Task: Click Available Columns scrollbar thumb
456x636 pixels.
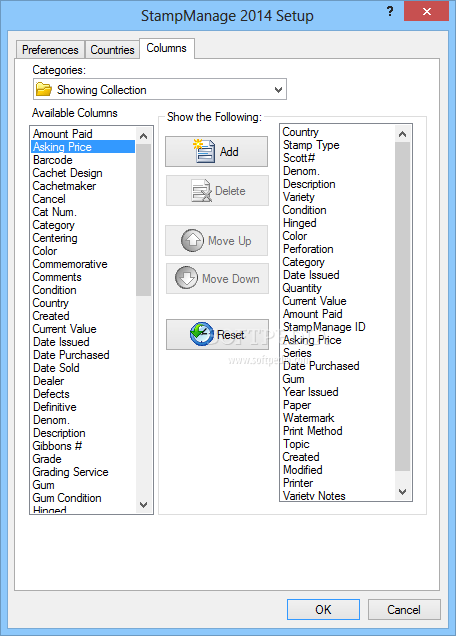Action: coord(144,220)
